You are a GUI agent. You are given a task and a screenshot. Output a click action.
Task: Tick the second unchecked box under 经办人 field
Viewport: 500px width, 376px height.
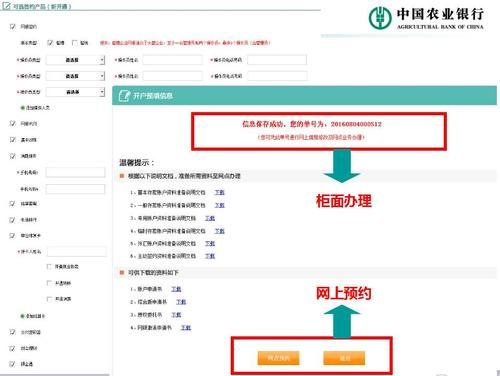(x=49, y=283)
